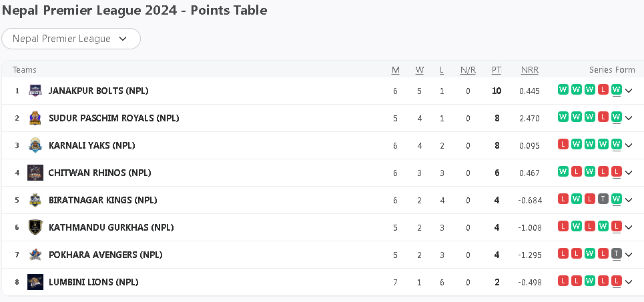The image size is (644, 302).
Task: Click the NRR column header
Action: coord(529,70)
